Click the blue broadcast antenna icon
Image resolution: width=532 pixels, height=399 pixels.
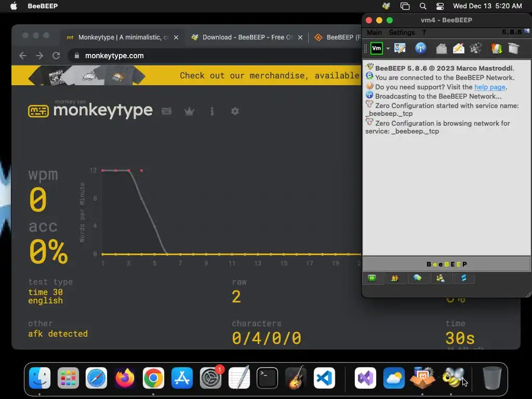pyautogui.click(x=421, y=48)
